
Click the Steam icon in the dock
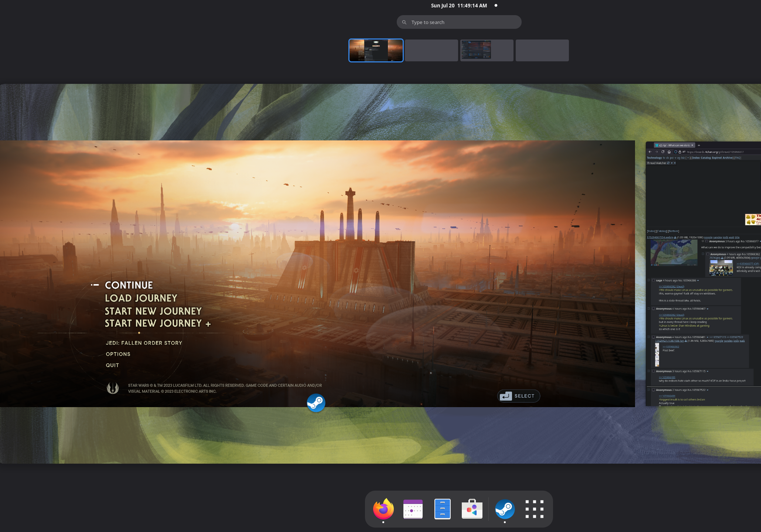(505, 509)
